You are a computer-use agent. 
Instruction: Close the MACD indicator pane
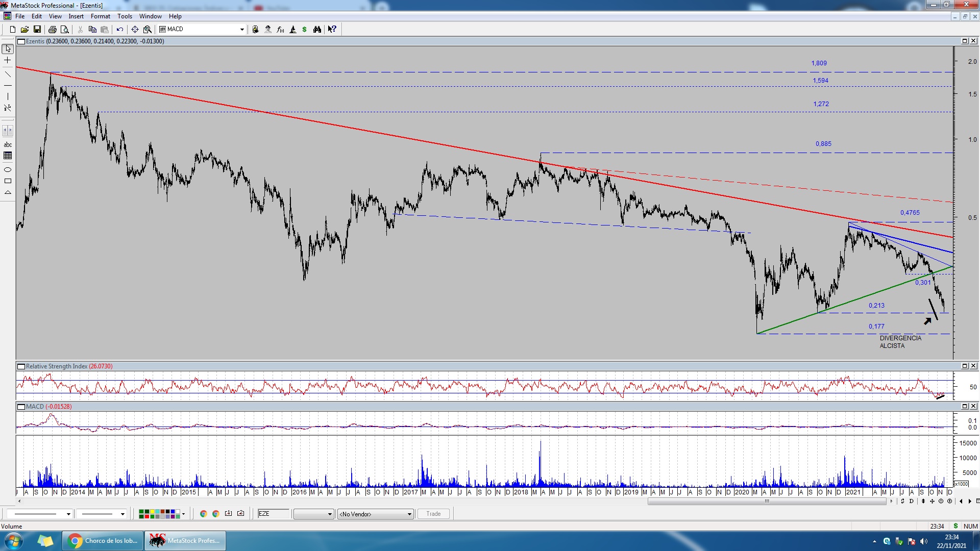click(x=973, y=407)
